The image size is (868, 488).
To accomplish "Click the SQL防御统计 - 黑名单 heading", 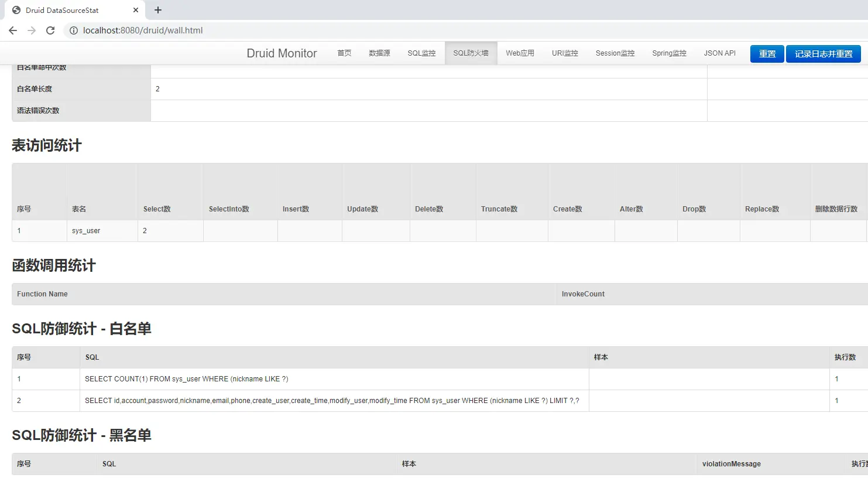I will click(x=81, y=435).
